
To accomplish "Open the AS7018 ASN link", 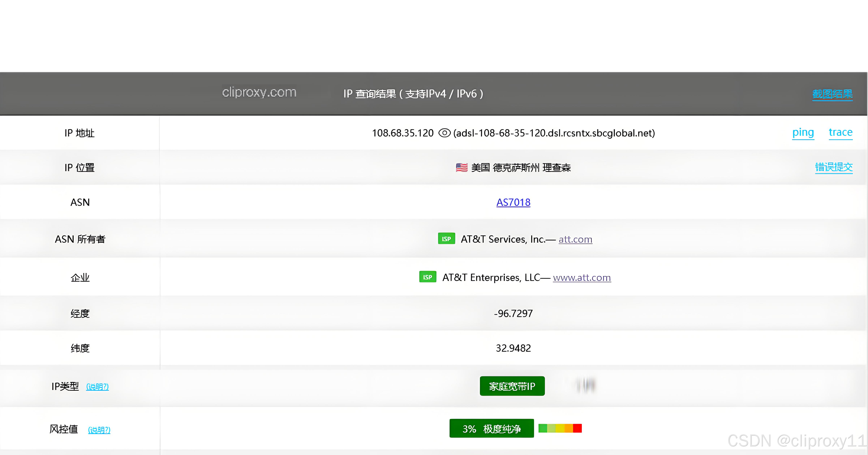I will click(x=513, y=202).
